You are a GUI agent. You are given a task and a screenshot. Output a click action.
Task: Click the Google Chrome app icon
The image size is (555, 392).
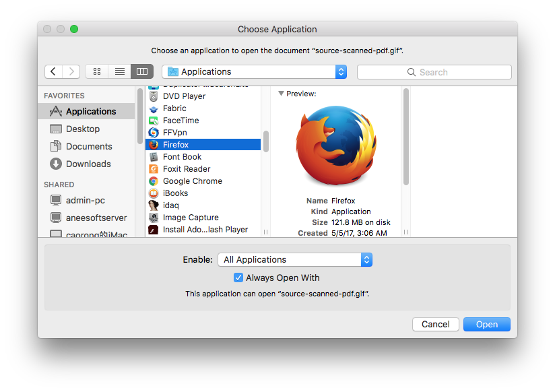pos(154,181)
